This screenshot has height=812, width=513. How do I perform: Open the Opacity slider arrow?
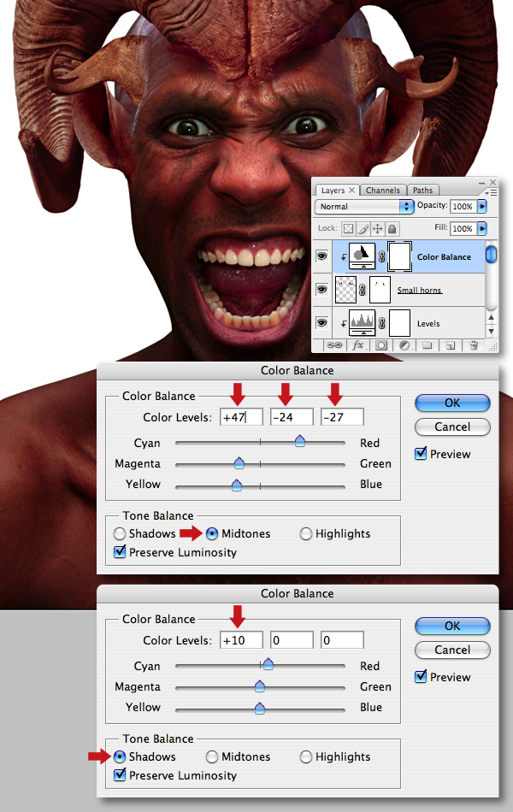point(482,206)
